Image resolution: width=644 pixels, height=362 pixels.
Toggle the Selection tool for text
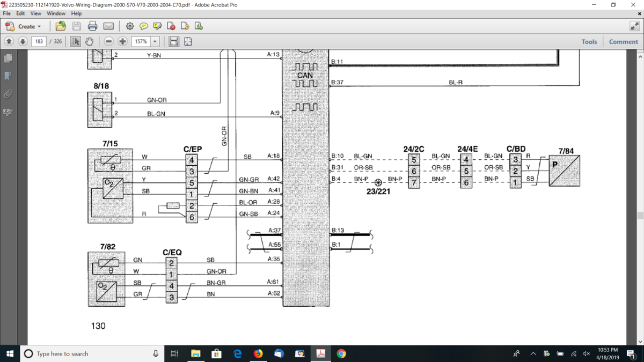click(75, 41)
